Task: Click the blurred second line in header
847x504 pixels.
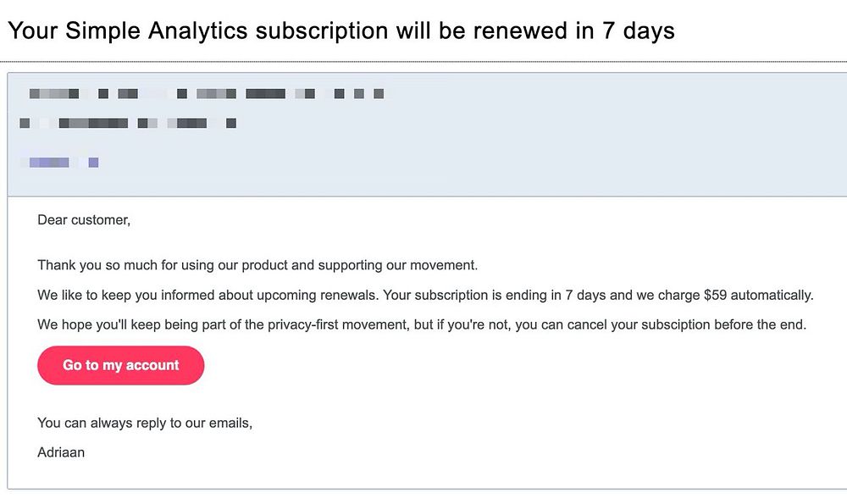Action: [127, 124]
